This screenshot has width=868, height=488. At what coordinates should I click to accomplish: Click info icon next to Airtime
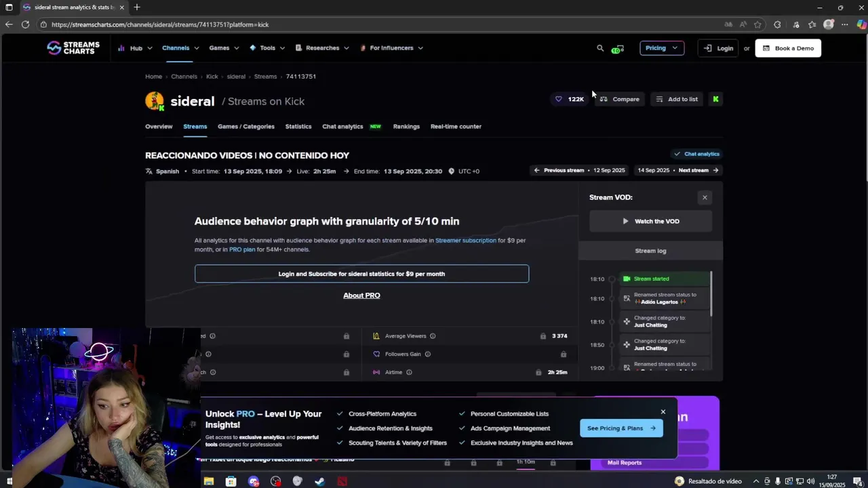(409, 372)
